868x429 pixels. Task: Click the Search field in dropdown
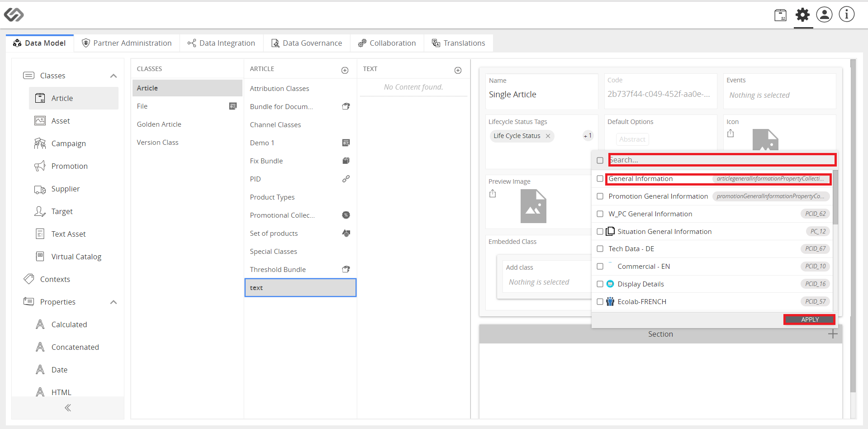click(x=722, y=160)
